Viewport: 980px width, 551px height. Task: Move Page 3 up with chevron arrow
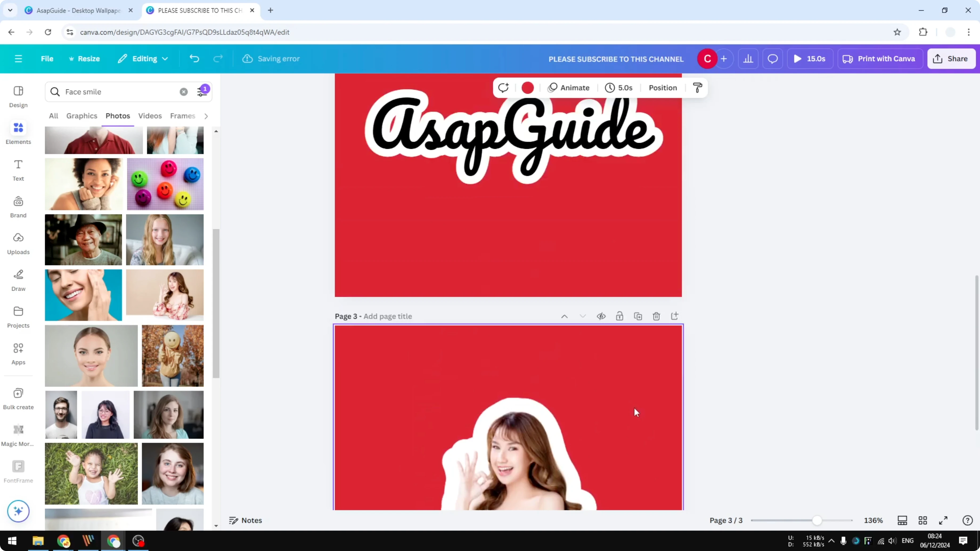point(565,316)
